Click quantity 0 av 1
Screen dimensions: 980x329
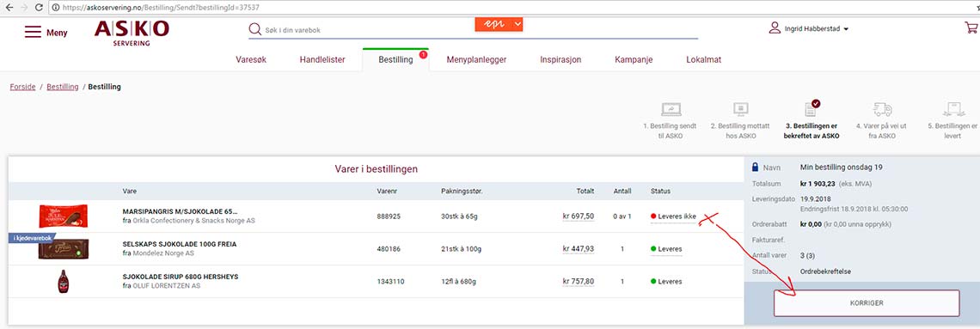click(622, 216)
